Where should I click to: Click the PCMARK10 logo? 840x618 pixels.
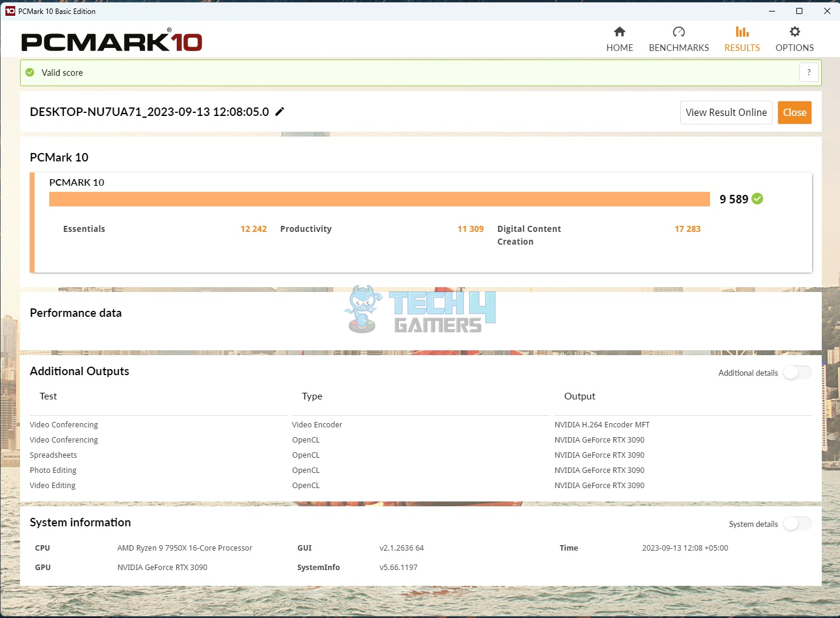[112, 41]
